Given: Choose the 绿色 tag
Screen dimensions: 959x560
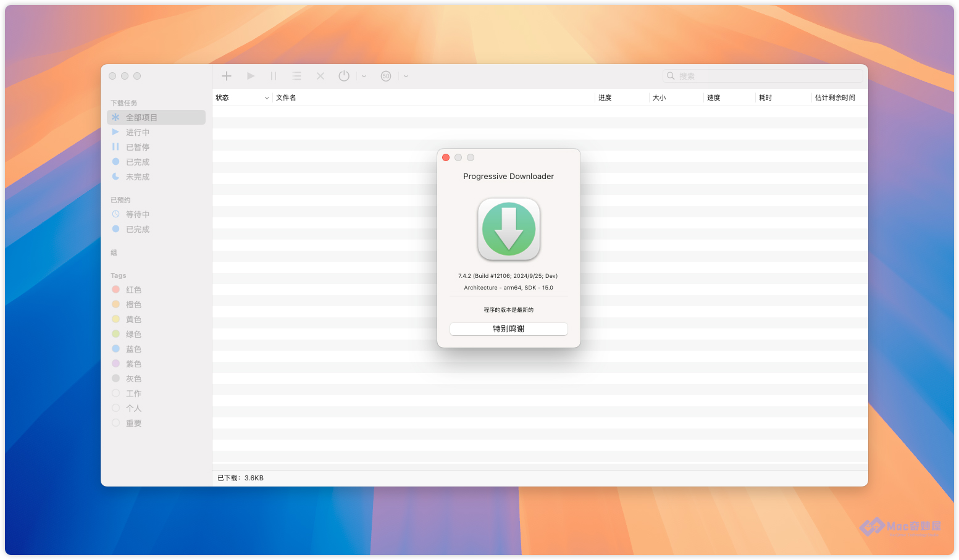Looking at the screenshot, I should pos(156,334).
